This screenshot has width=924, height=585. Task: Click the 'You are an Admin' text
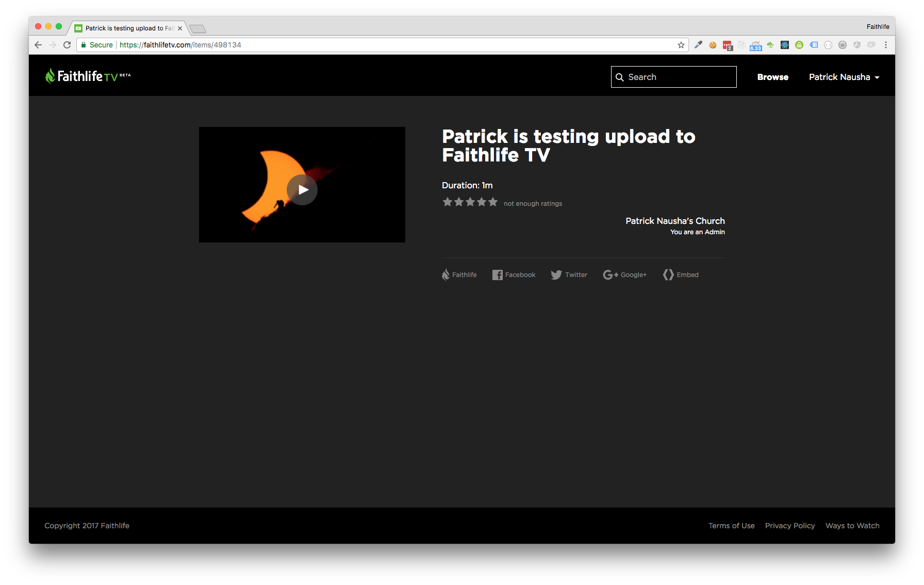[697, 232]
